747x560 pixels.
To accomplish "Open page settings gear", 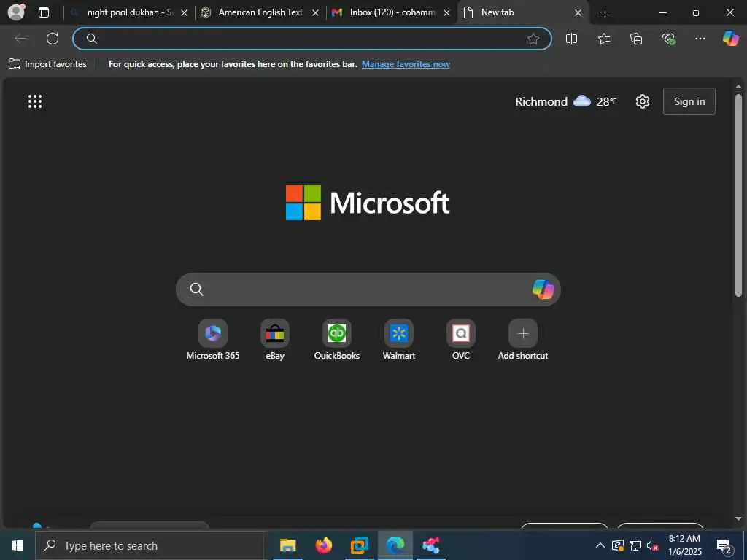I will 643,101.
